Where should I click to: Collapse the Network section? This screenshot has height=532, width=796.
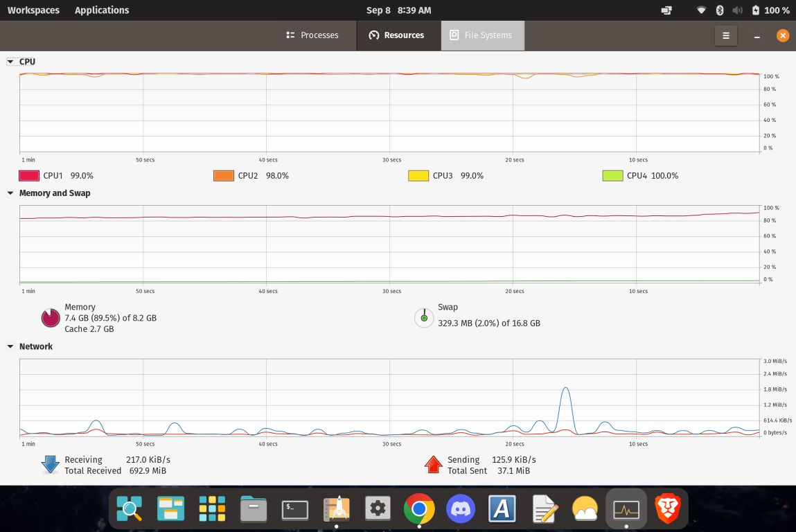[10, 346]
